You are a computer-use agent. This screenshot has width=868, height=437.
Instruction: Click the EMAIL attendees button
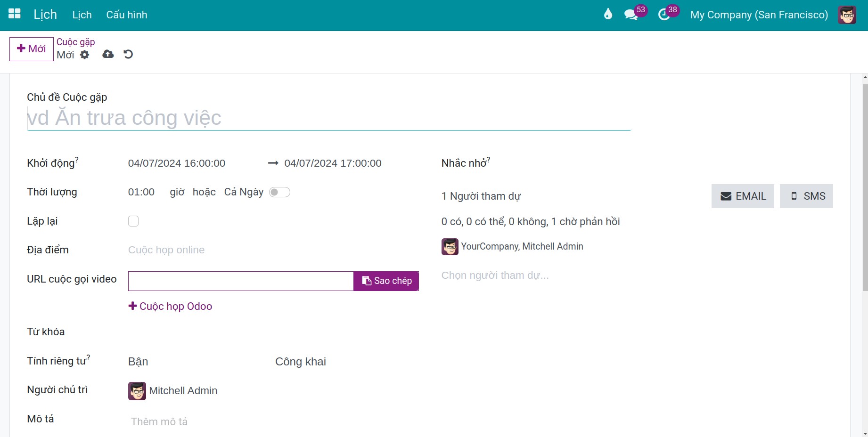(743, 196)
